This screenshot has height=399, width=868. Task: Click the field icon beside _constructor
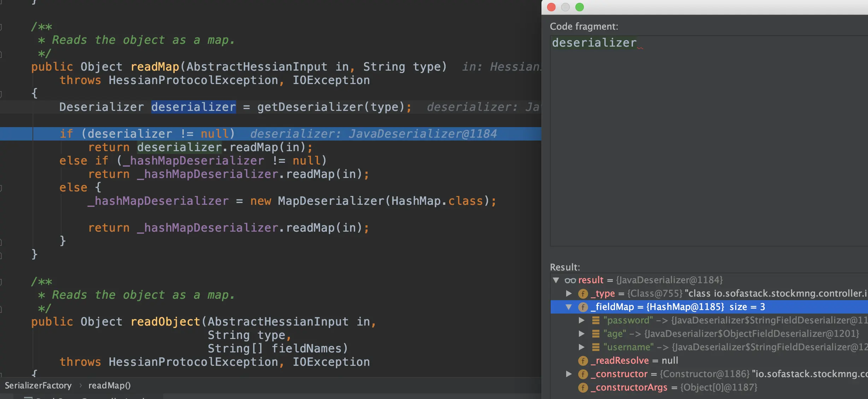[583, 374]
